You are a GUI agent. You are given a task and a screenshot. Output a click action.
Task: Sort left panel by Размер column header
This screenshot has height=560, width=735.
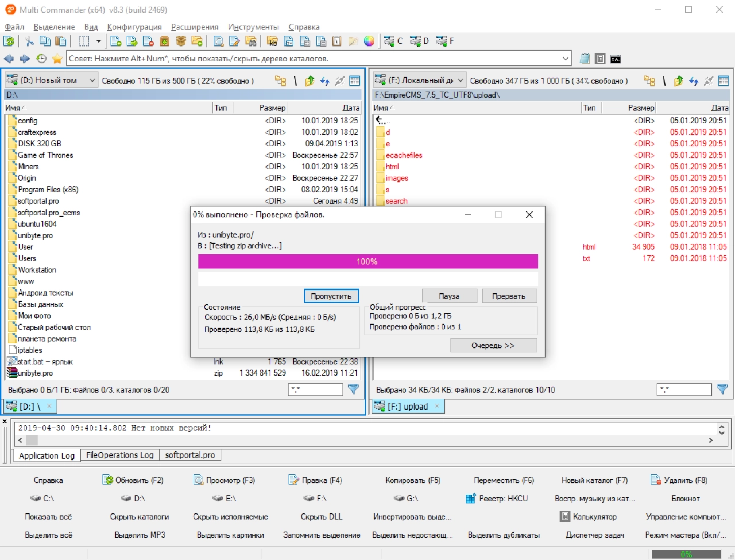[260, 107]
